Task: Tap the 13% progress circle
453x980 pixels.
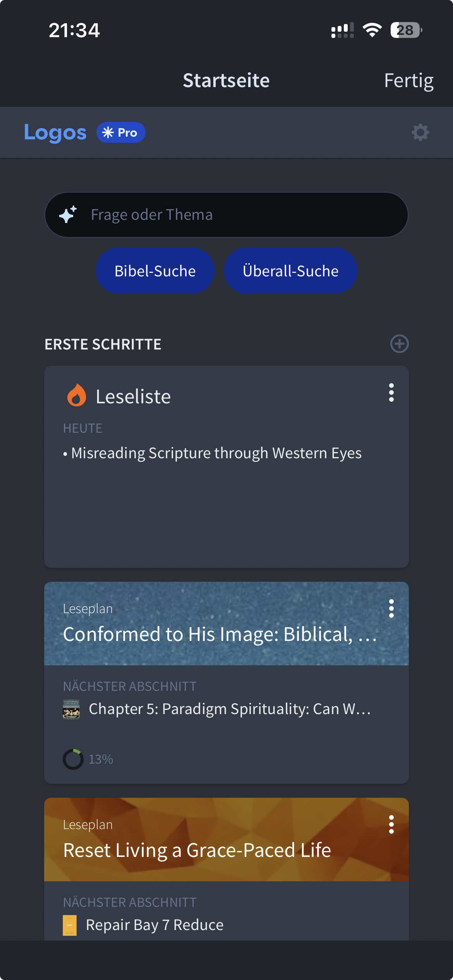Action: (x=73, y=759)
